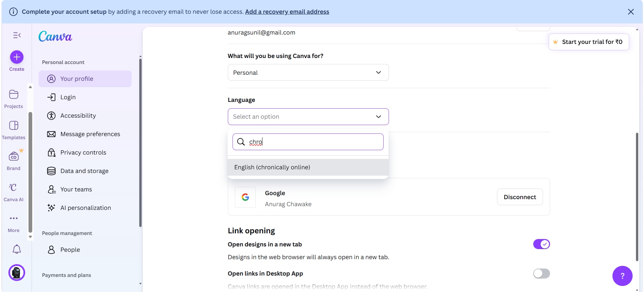Open Privacy controls settings
Screen dimensions: 644x292
[83, 152]
